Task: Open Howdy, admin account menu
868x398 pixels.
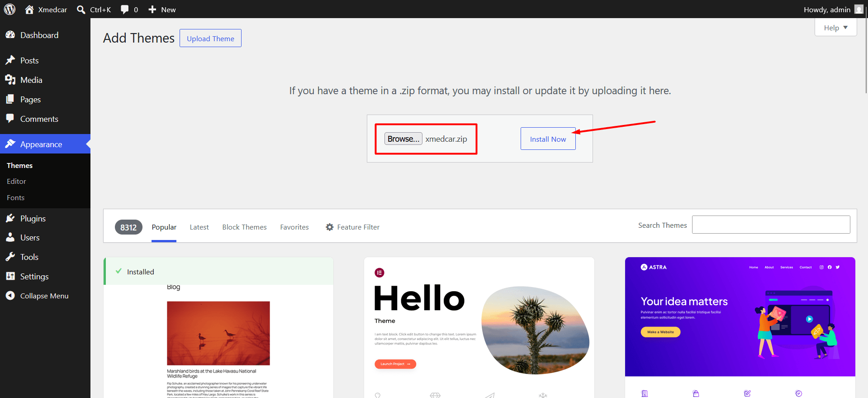Action: pos(833,10)
